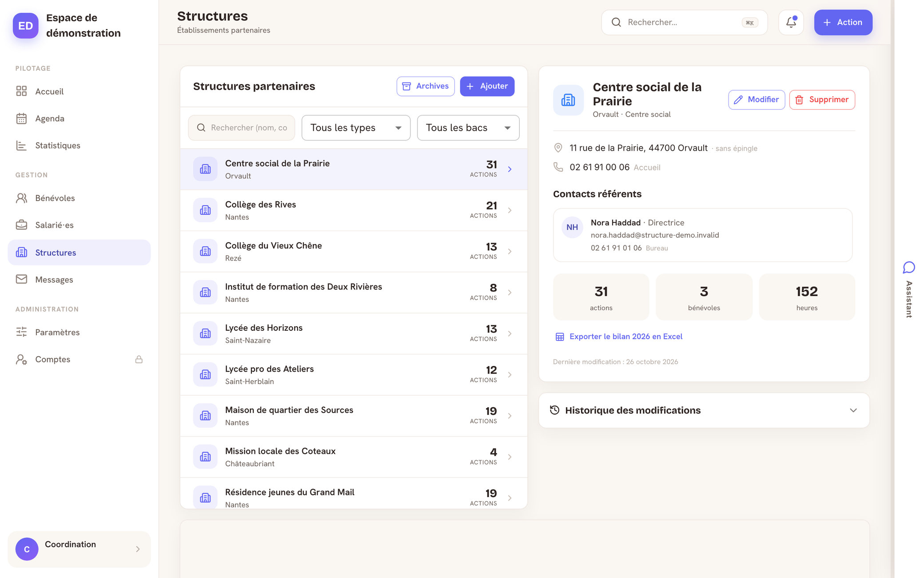924x578 pixels.
Task: Focus the top Rechercher… search field
Action: tap(685, 22)
